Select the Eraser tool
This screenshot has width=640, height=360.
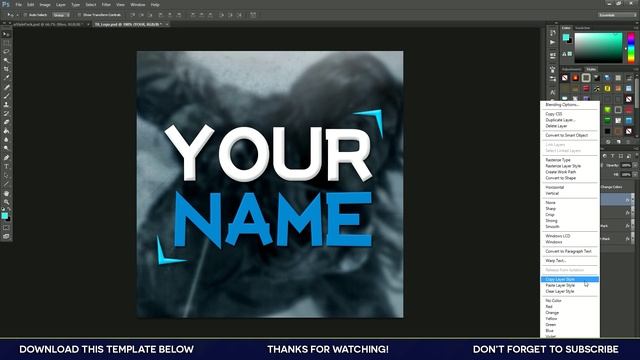[x=6, y=122]
